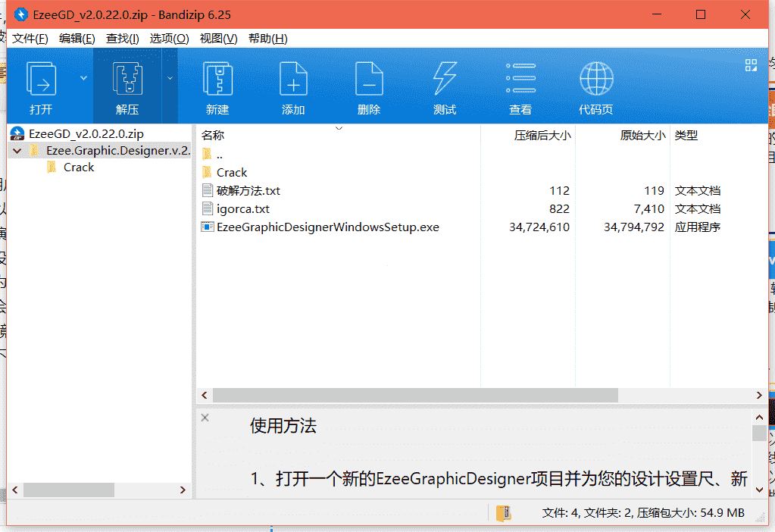Expand the dropdown arrow beside 解压
775x532 pixels.
click(x=170, y=78)
